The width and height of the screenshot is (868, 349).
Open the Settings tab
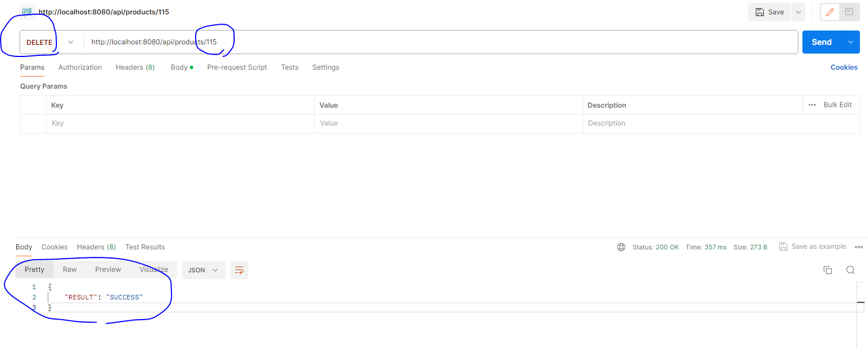(326, 67)
